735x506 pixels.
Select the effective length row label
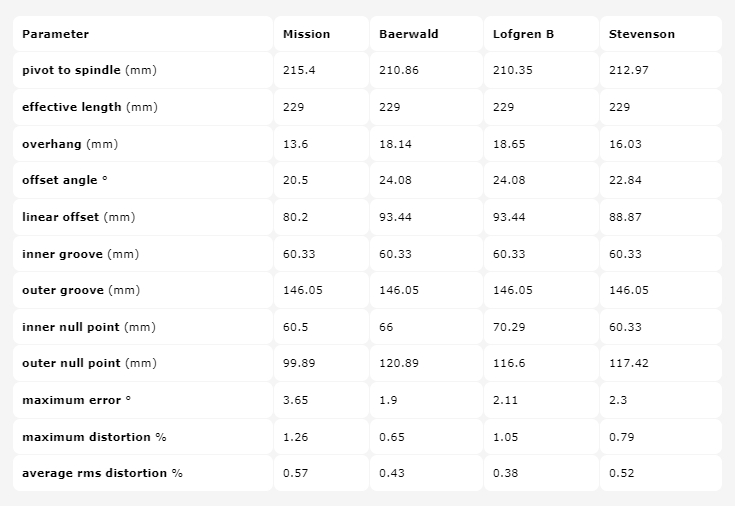coord(89,107)
